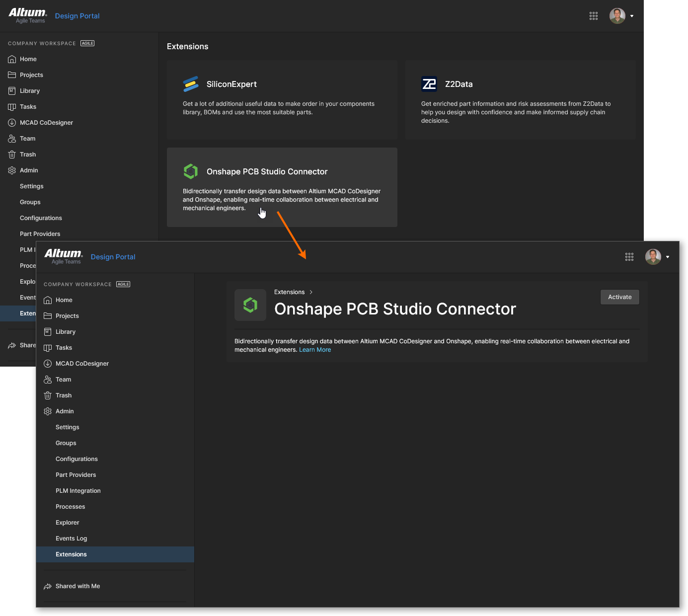Open Part Providers in the back window sidebar
Screen dimensions: 688x616
click(x=79, y=234)
